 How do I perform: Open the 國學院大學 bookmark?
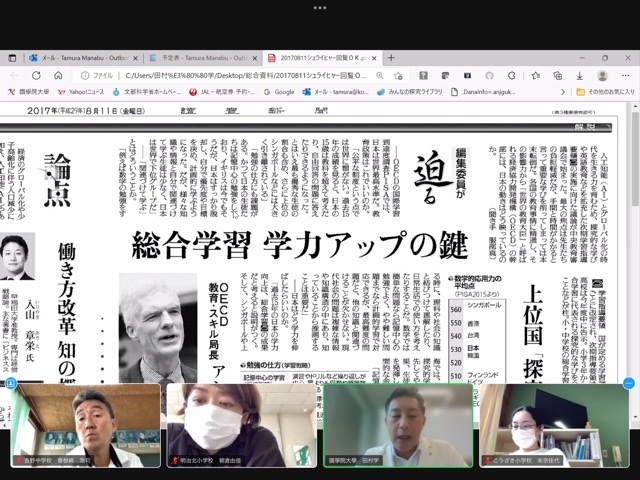tap(29, 92)
